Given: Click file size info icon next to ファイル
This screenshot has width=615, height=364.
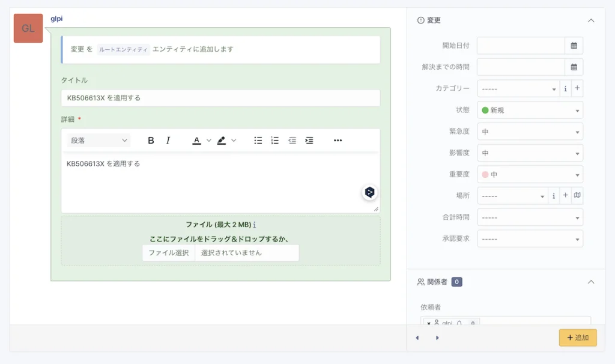Looking at the screenshot, I should point(254,225).
